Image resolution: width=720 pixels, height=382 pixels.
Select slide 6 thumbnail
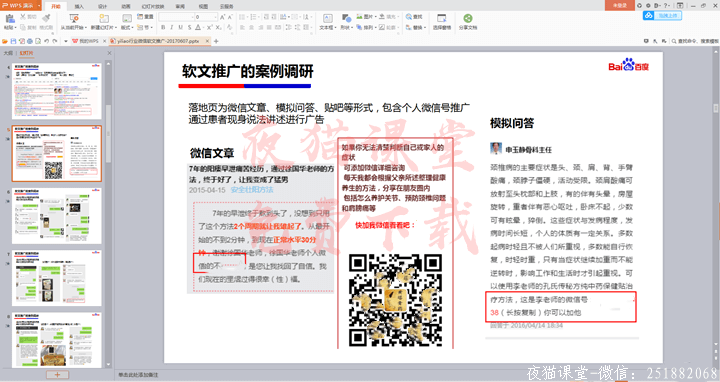(56, 216)
